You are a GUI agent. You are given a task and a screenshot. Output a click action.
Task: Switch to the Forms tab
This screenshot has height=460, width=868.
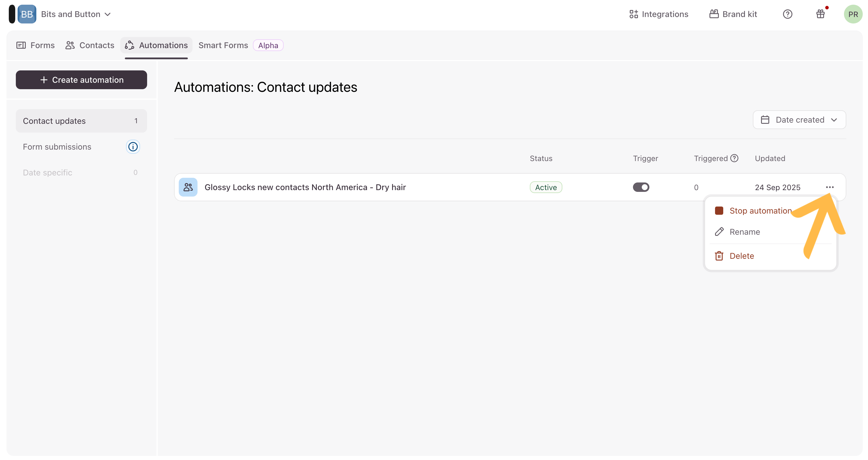point(36,45)
